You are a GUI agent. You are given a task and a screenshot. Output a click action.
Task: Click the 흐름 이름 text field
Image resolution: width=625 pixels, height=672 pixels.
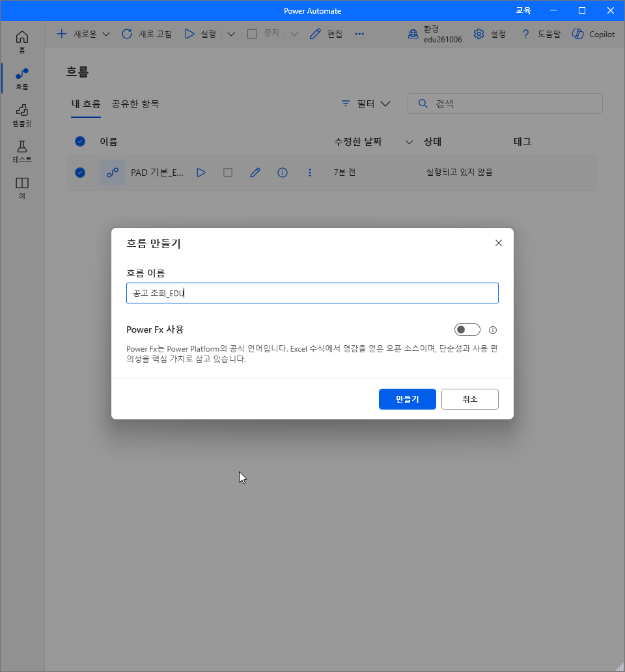coord(312,293)
